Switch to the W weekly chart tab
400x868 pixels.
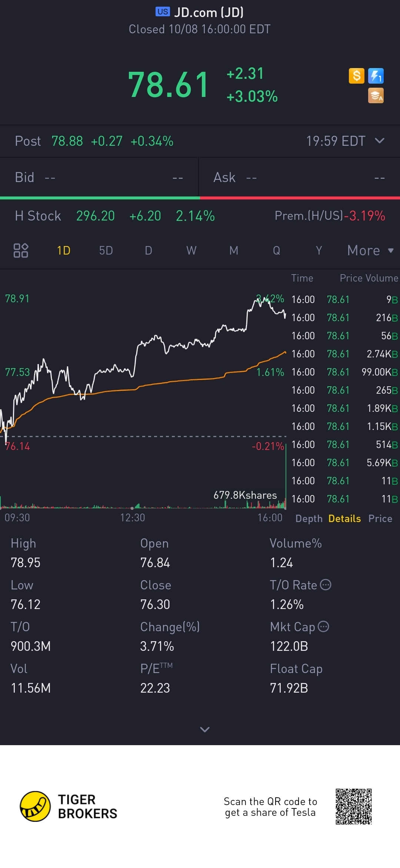[191, 250]
